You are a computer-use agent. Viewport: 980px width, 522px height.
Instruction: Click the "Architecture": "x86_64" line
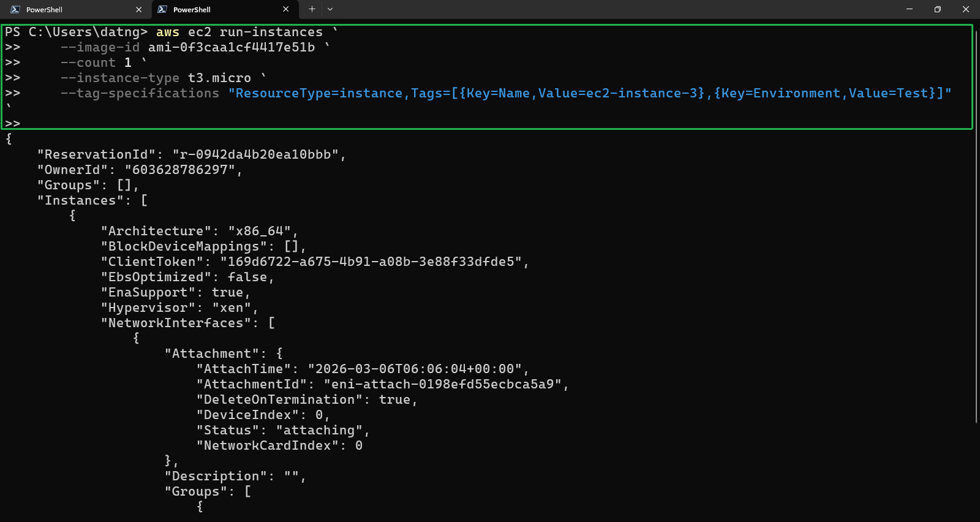coord(200,231)
